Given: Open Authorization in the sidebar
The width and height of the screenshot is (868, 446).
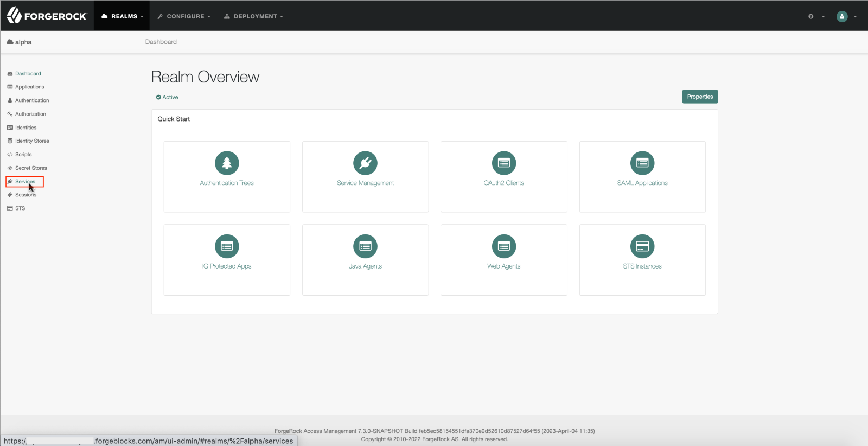Looking at the screenshot, I should tap(30, 114).
